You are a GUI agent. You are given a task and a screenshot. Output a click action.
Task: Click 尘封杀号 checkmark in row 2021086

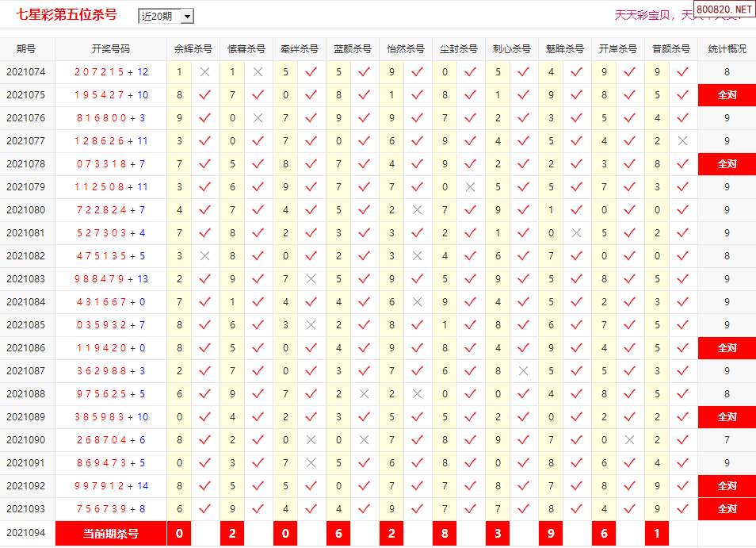click(470, 348)
